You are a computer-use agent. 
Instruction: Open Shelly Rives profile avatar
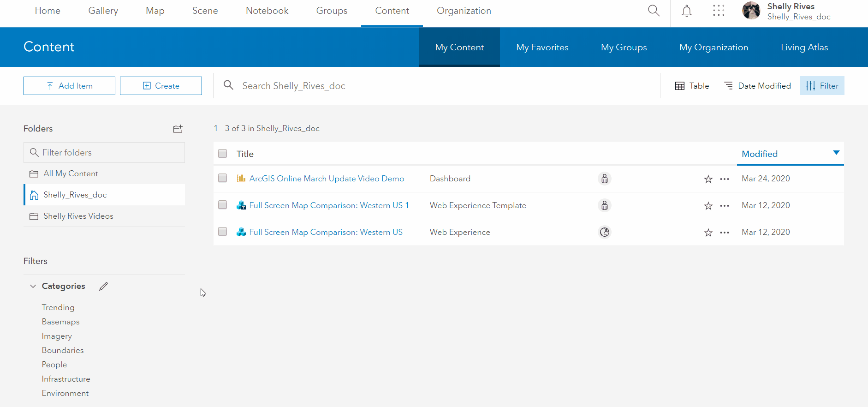coord(751,11)
